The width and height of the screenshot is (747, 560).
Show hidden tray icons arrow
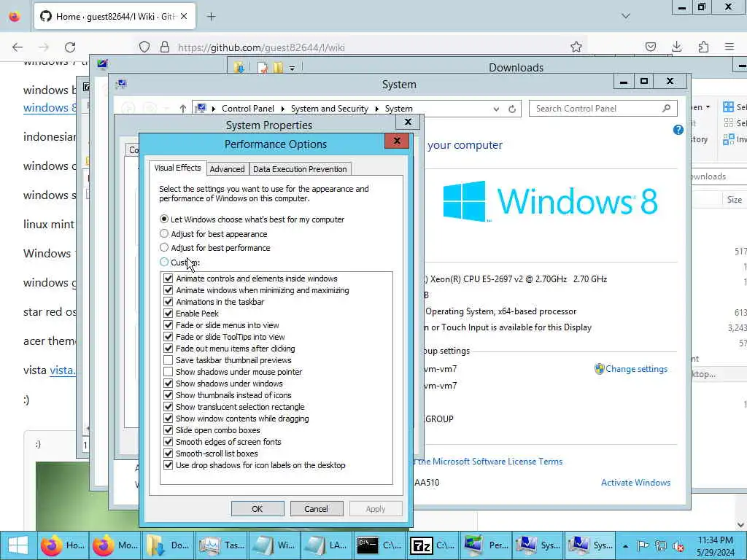point(625,546)
